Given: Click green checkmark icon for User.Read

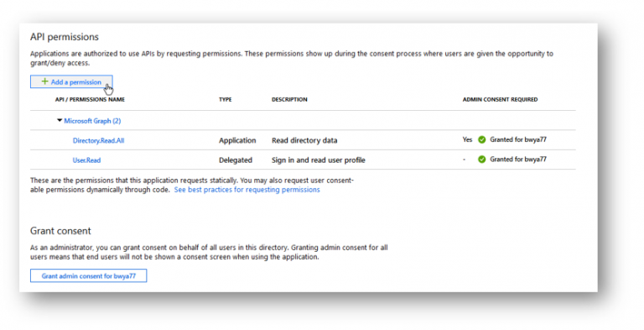Looking at the screenshot, I should pyautogui.click(x=482, y=160).
